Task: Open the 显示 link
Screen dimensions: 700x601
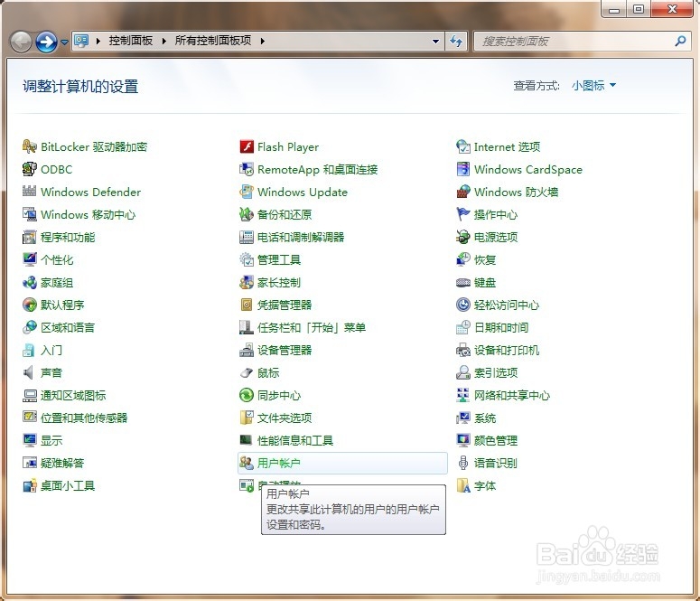Action: click(51, 441)
